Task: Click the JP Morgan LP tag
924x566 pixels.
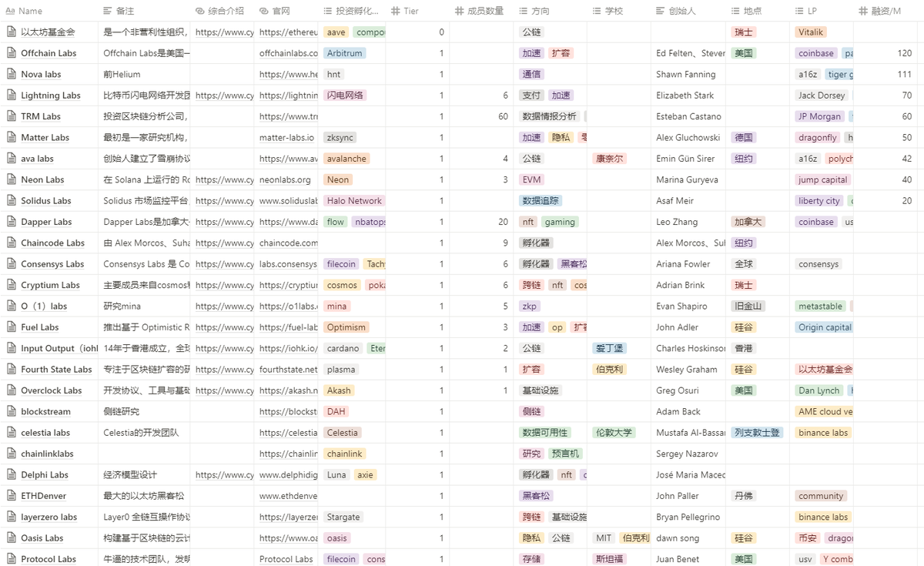Action: [819, 116]
